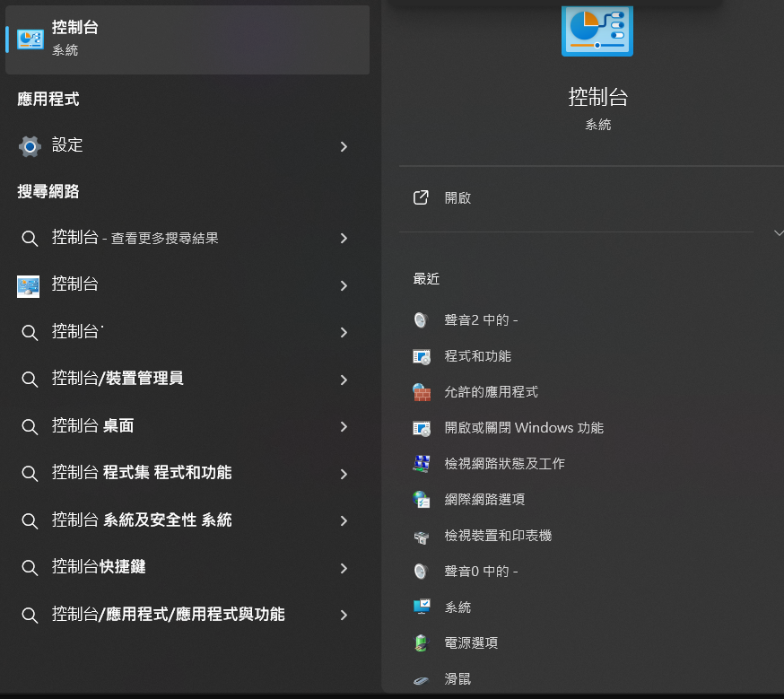This screenshot has width=784, height=699.
Task: Expand chevron for 控制台 - 查看更多搜尋結果
Action: pyautogui.click(x=344, y=239)
